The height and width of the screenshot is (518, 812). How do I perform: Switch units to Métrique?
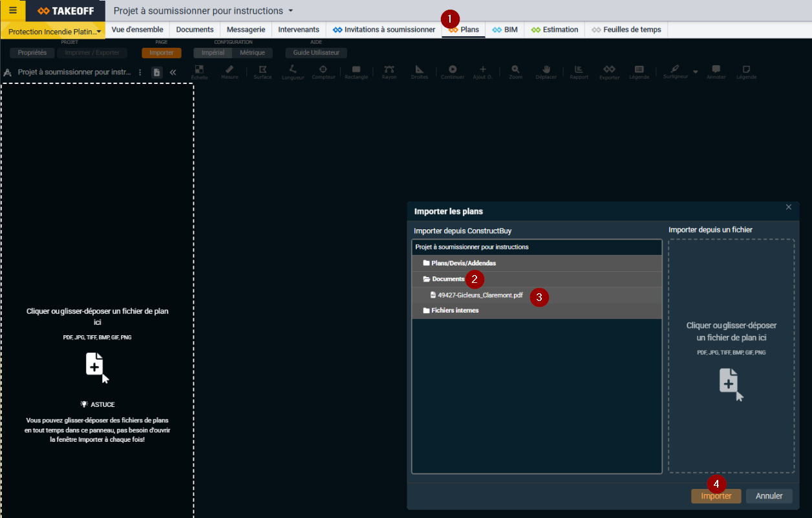pos(252,53)
